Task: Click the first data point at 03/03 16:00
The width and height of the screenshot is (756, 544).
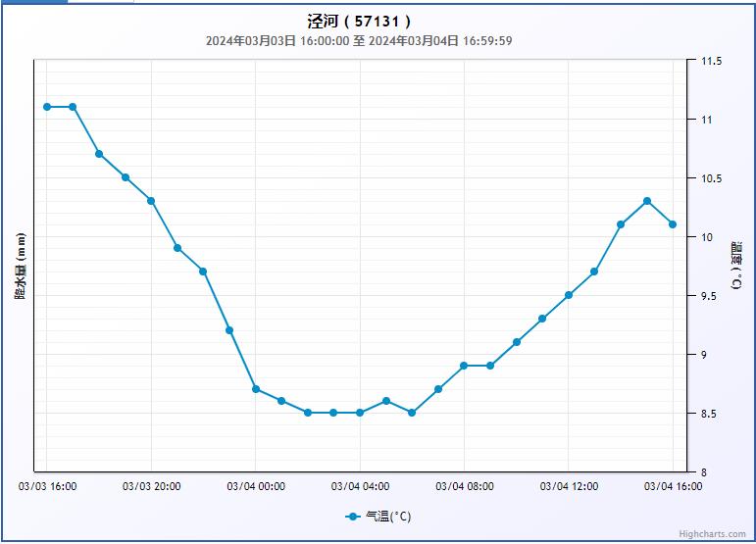Action: tap(47, 107)
